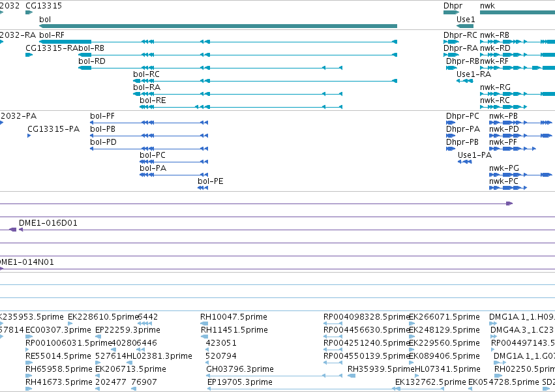Screen dimensions: 555x392
Task: Click the nwk-PF protein label
Action: pyautogui.click(x=503, y=142)
